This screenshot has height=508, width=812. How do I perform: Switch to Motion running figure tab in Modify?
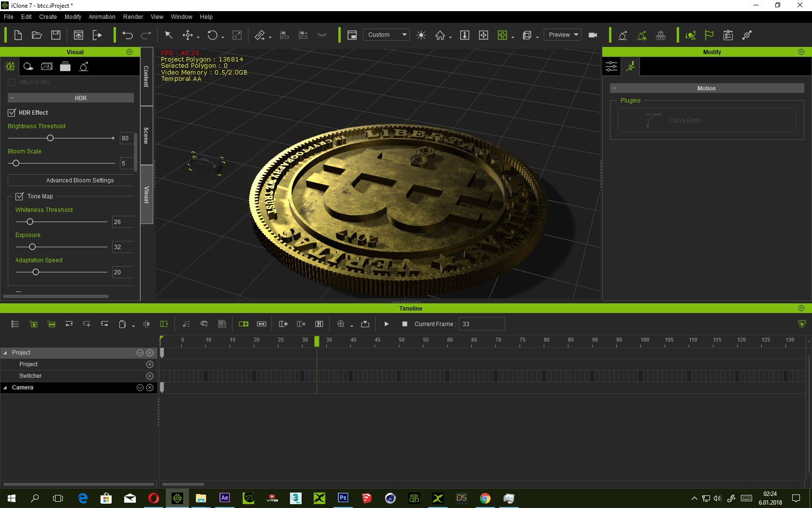pyautogui.click(x=630, y=66)
